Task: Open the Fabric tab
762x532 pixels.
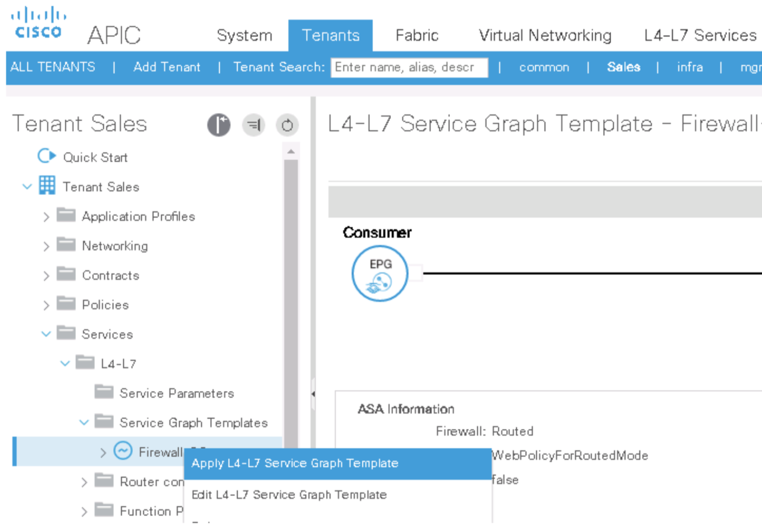Action: pos(416,35)
